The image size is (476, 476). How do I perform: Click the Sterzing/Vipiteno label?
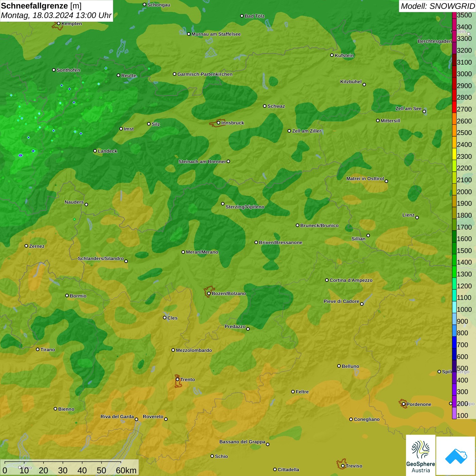point(245,207)
